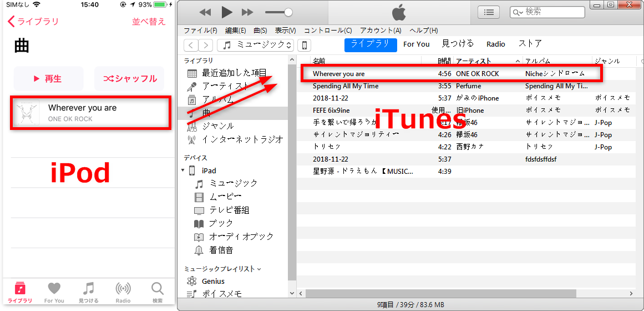Adjust the volume slider knob
Image resolution: width=644 pixels, height=311 pixels.
click(288, 12)
